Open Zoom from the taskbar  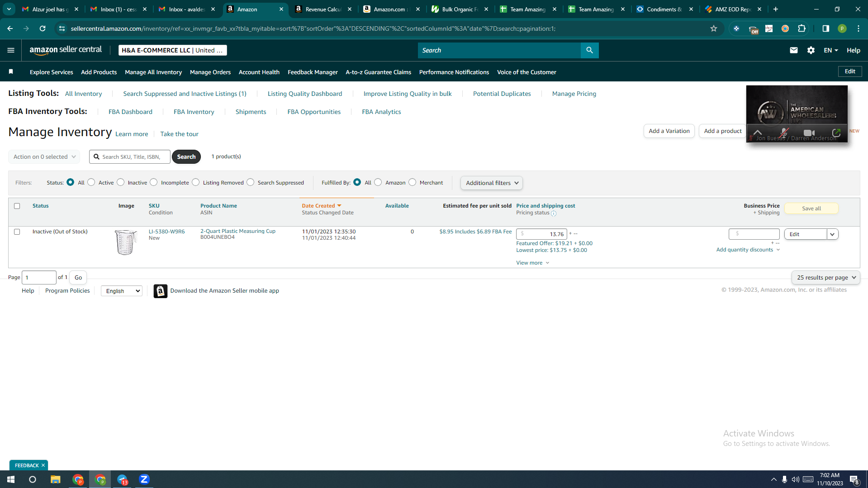click(x=144, y=479)
